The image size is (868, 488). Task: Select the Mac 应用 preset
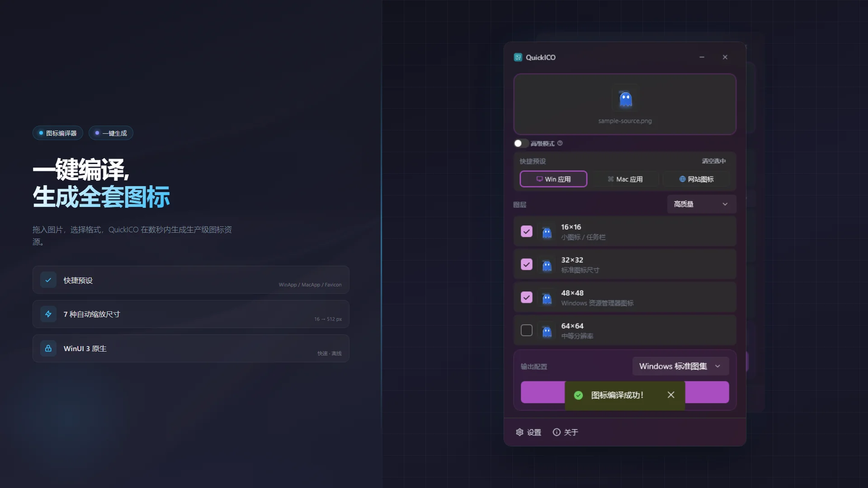click(x=625, y=179)
